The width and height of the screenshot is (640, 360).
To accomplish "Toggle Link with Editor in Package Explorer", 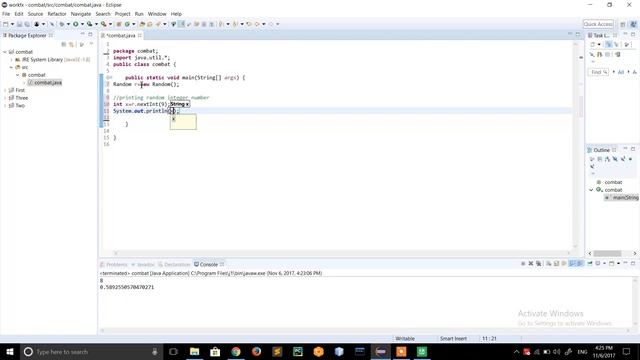I will (x=71, y=44).
